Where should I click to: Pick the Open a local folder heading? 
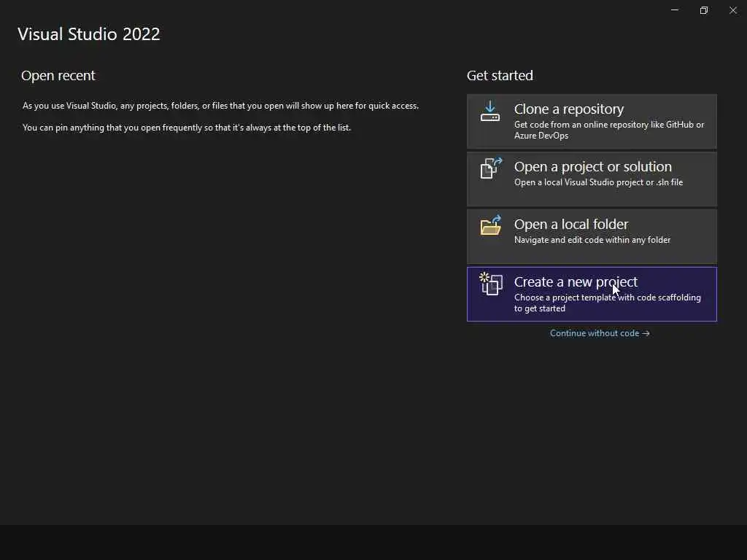click(x=571, y=225)
